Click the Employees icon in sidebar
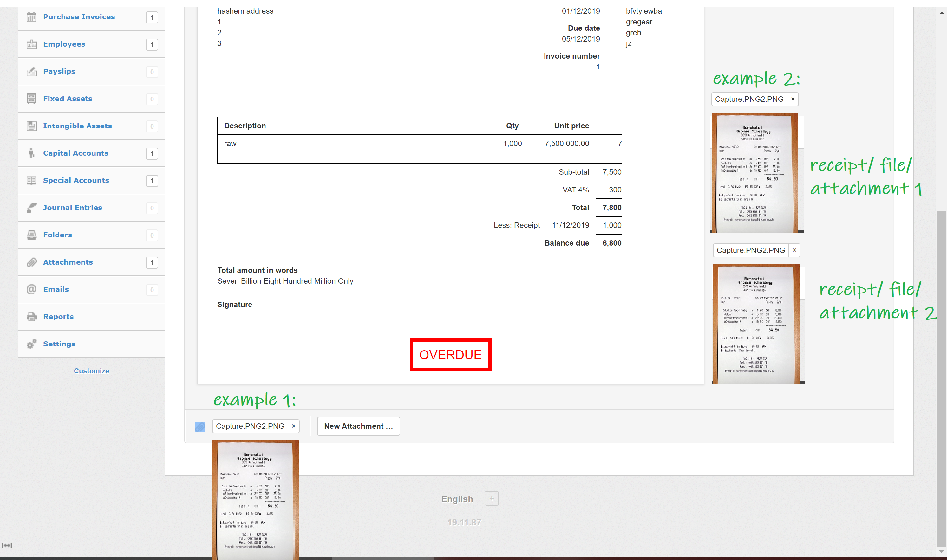Screen dimensions: 947x560 tap(31, 44)
